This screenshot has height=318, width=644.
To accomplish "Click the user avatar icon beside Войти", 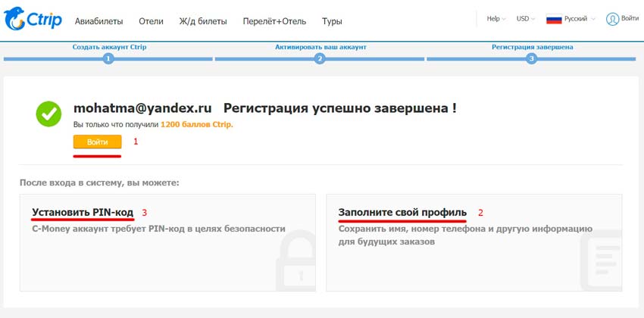I will [x=612, y=19].
